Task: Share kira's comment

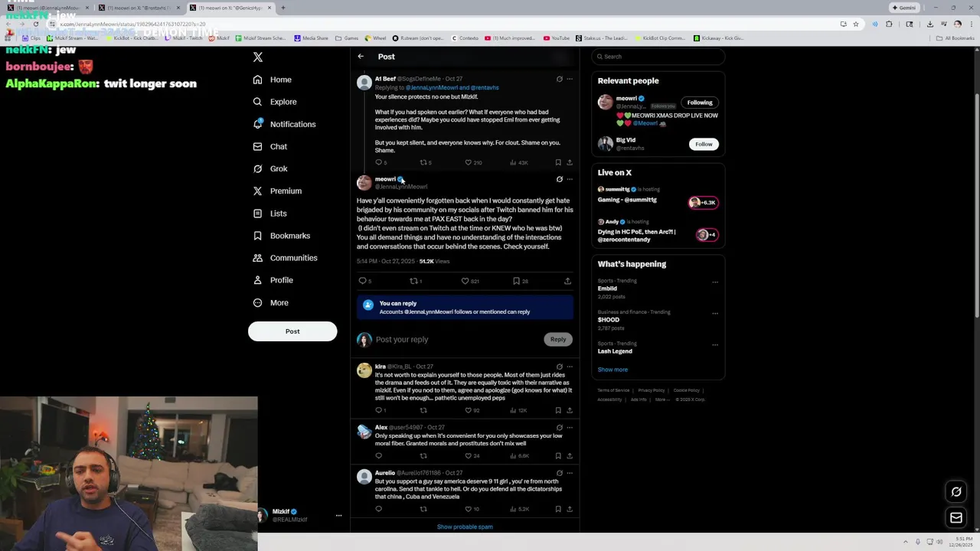Action: pos(569,410)
